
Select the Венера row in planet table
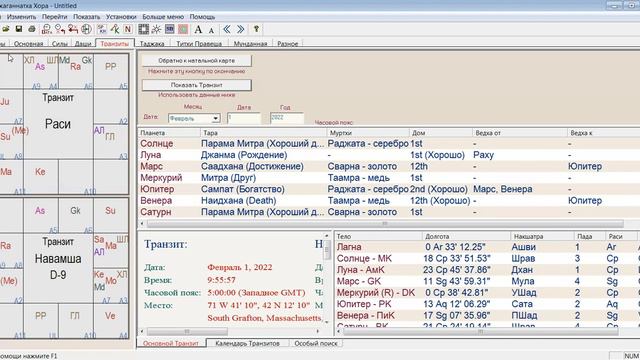pyautogui.click(x=389, y=201)
